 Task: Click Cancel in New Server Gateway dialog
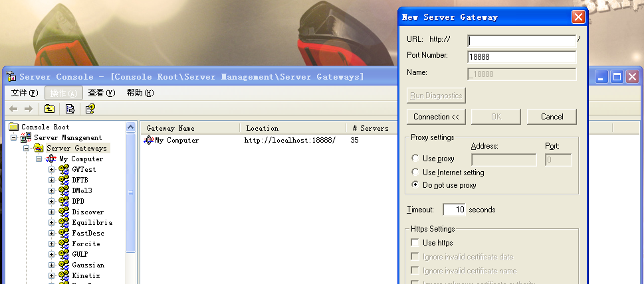click(x=552, y=117)
